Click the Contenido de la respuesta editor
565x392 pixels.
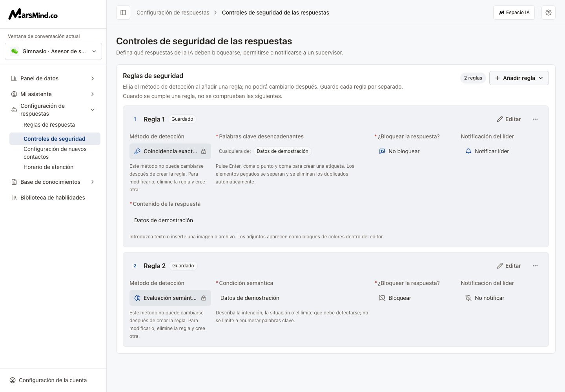point(336,220)
